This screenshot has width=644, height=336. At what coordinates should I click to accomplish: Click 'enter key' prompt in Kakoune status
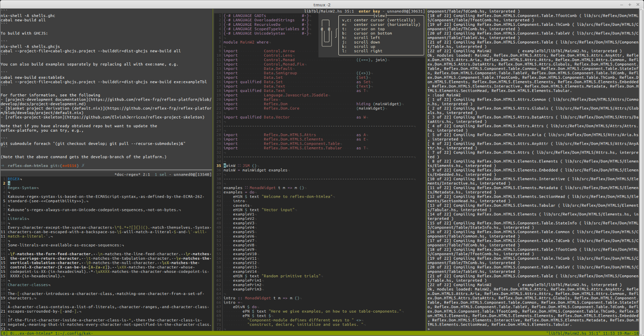pyautogui.click(x=369, y=11)
